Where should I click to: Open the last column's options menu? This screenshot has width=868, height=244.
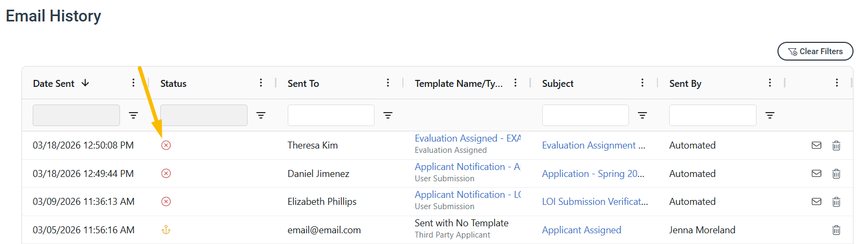coord(837,83)
